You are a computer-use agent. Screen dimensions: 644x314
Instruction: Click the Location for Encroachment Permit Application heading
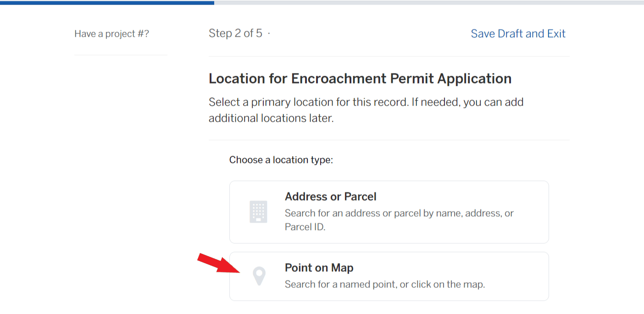360,78
